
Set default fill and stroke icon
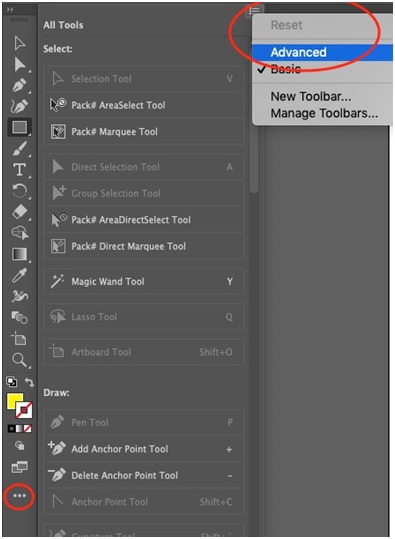[x=12, y=382]
